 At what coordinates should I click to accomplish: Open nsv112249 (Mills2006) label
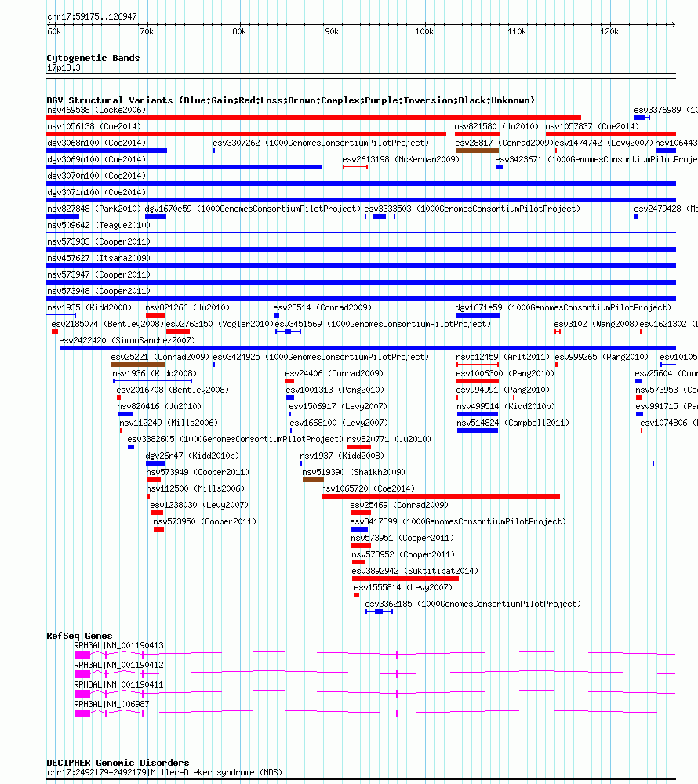(x=169, y=423)
